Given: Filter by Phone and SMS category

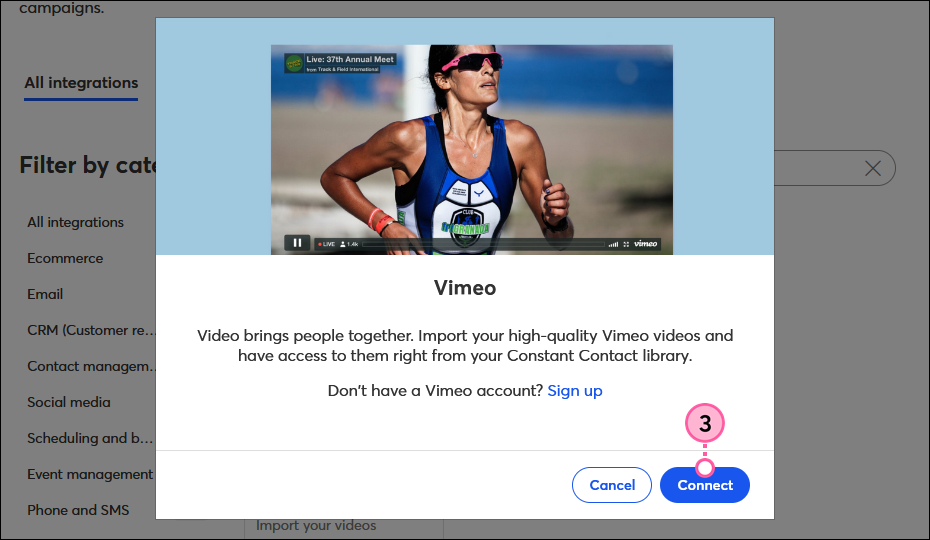Looking at the screenshot, I should click(x=78, y=510).
